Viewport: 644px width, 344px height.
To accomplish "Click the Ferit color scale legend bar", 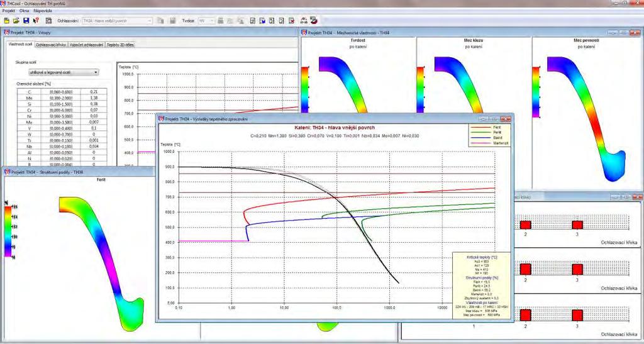I will coord(8,231).
